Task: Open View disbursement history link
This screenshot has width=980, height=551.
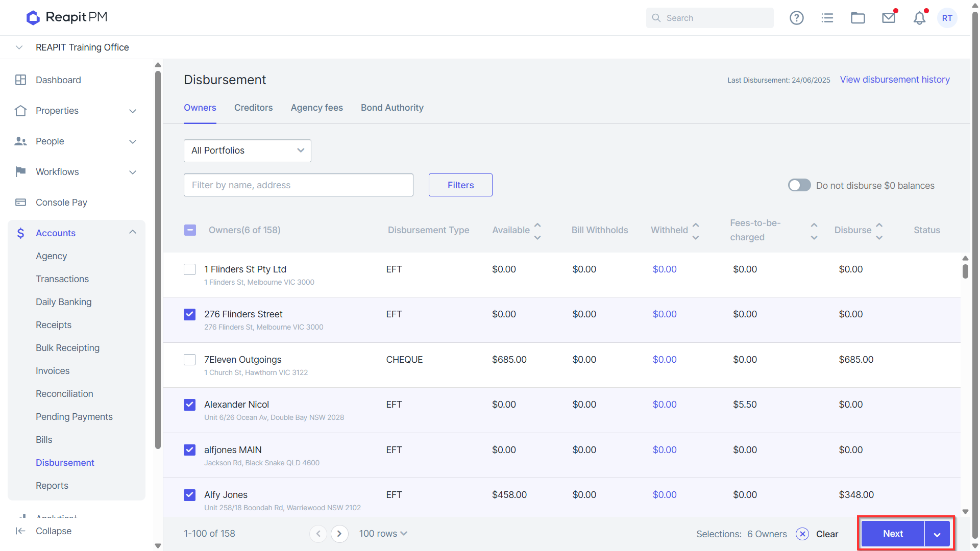Action: [895, 80]
